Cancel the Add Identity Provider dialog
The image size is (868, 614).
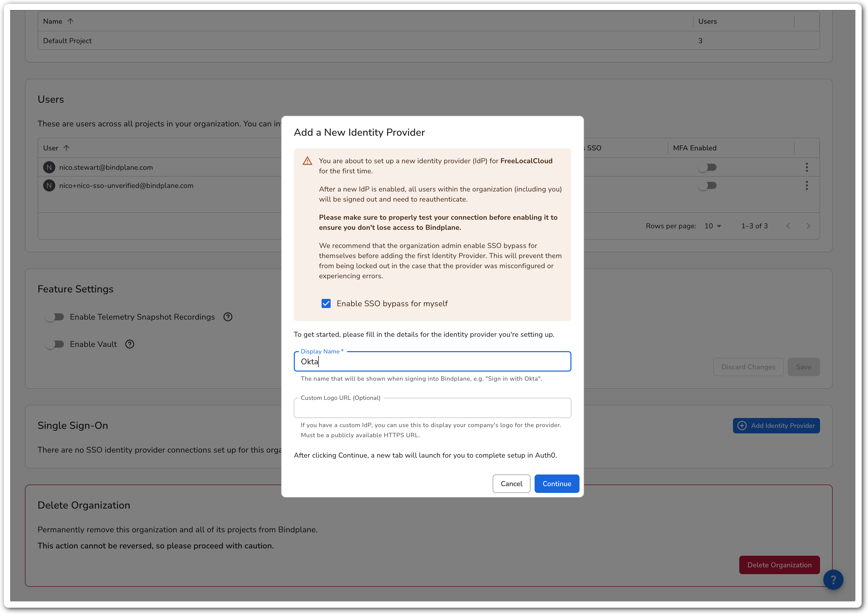[x=511, y=484]
